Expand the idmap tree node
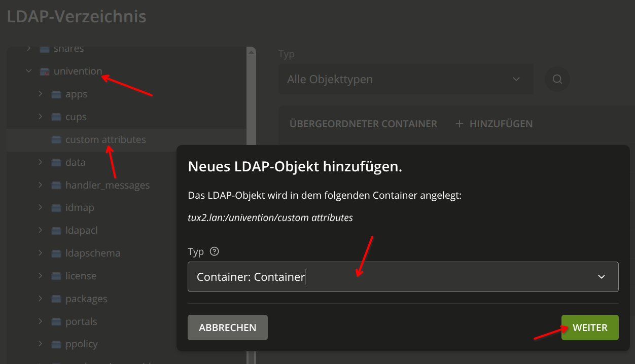The width and height of the screenshot is (635, 364). (x=41, y=208)
